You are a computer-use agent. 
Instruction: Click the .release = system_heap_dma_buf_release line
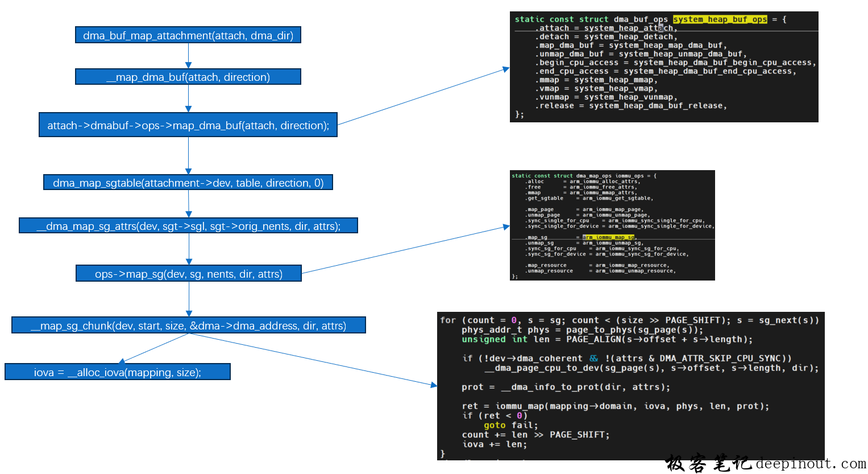coord(631,105)
